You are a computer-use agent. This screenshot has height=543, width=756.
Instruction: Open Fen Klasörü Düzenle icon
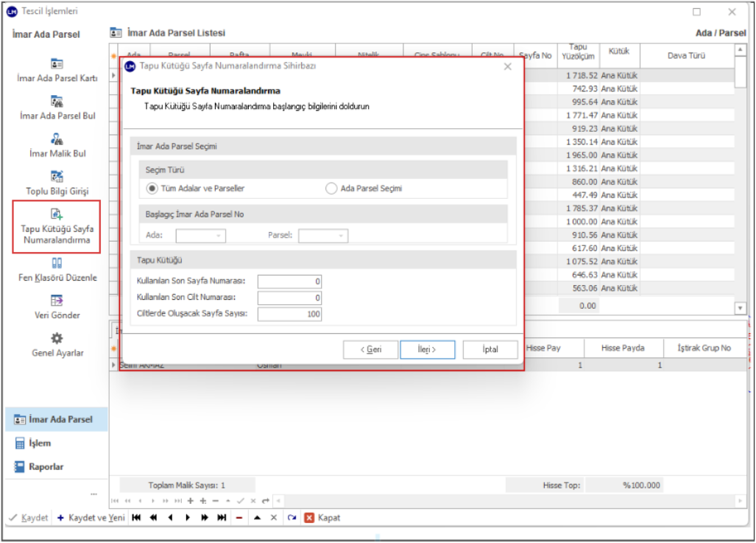pyautogui.click(x=57, y=263)
